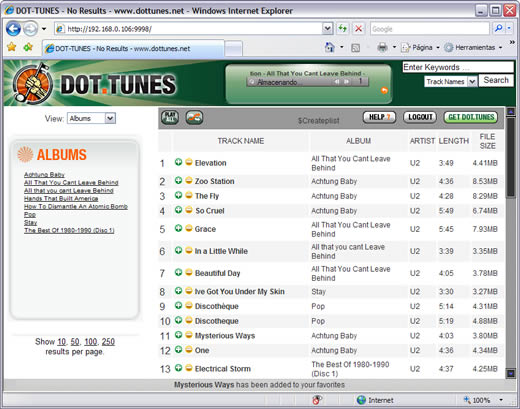
Task: Click orange icon beside Zoo Station
Action: click(x=189, y=180)
